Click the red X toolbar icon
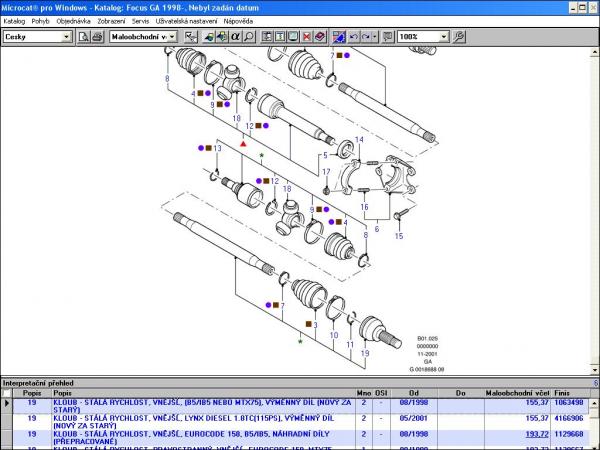This screenshot has height=450, width=600. coord(306,37)
